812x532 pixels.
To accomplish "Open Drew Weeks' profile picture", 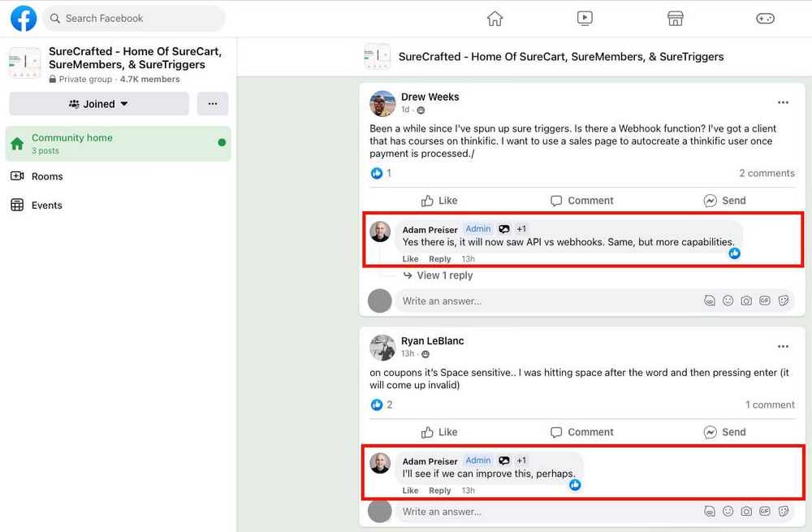I will [x=382, y=103].
